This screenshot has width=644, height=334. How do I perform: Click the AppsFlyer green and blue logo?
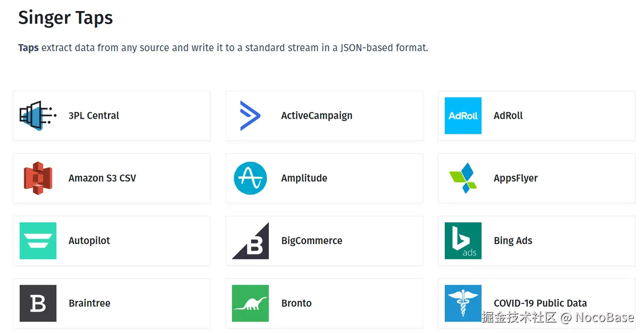point(463,178)
